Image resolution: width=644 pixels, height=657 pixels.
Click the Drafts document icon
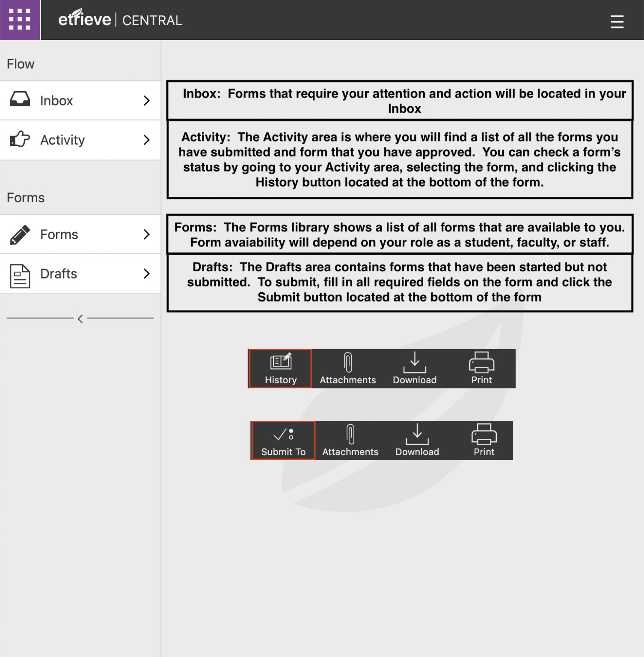coord(20,276)
